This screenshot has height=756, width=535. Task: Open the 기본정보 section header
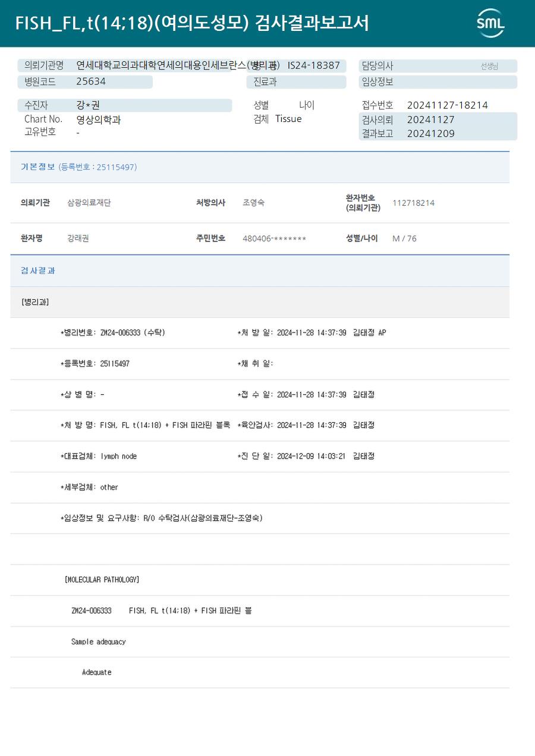click(260, 167)
